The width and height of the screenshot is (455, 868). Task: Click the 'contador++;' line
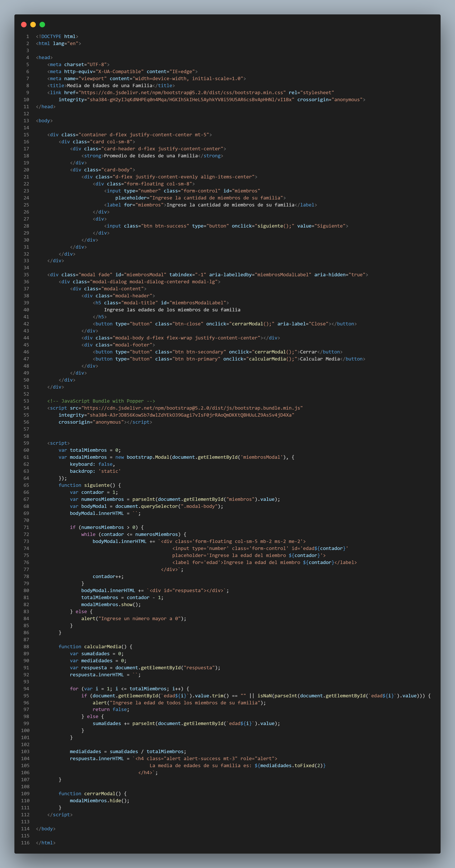point(108,577)
